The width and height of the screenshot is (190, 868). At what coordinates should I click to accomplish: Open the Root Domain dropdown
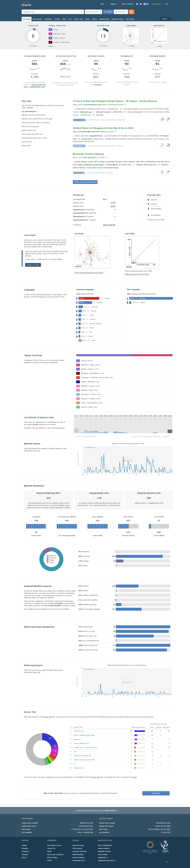click(93, 12)
